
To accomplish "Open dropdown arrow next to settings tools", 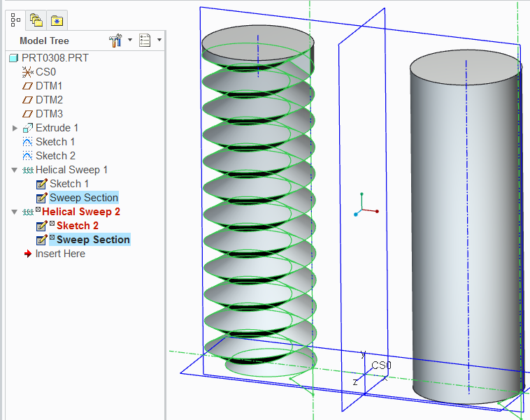I will 130,40.
